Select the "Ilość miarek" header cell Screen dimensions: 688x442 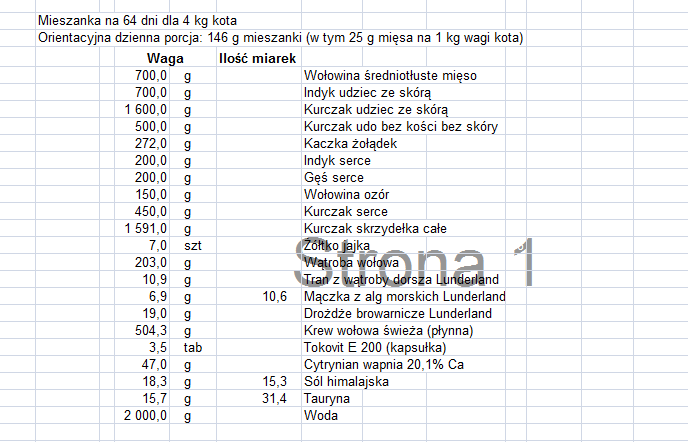click(258, 58)
